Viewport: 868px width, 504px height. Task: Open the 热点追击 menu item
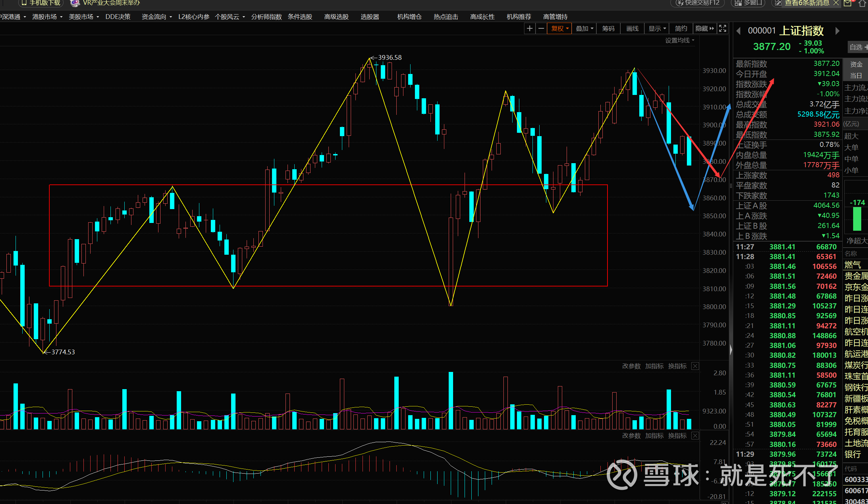tap(446, 17)
